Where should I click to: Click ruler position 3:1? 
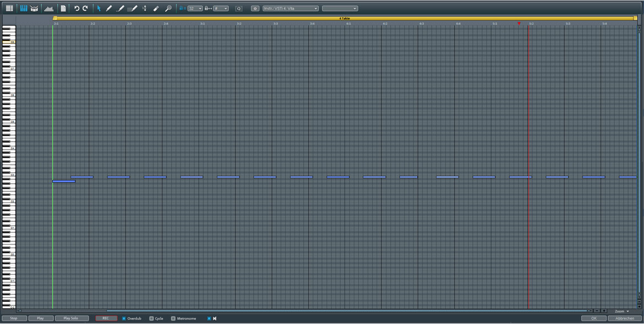pos(203,24)
